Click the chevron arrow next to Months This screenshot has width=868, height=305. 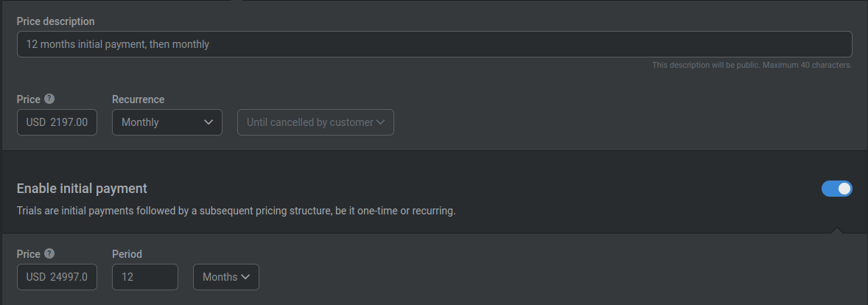[x=245, y=277]
